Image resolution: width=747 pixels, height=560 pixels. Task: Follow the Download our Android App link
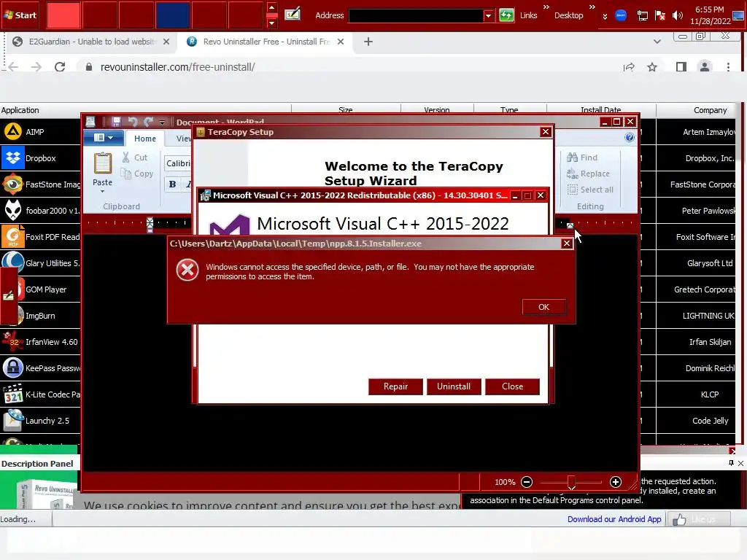coord(614,519)
